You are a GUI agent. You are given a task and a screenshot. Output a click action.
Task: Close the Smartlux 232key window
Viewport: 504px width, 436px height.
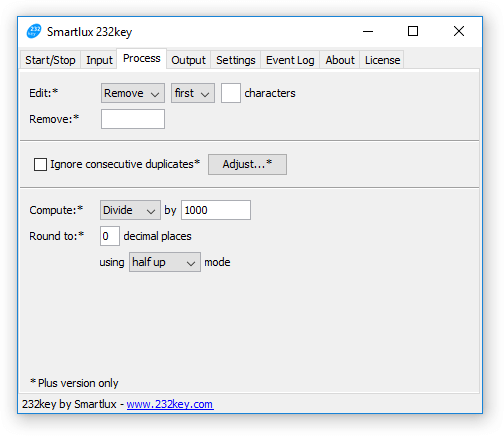[459, 32]
